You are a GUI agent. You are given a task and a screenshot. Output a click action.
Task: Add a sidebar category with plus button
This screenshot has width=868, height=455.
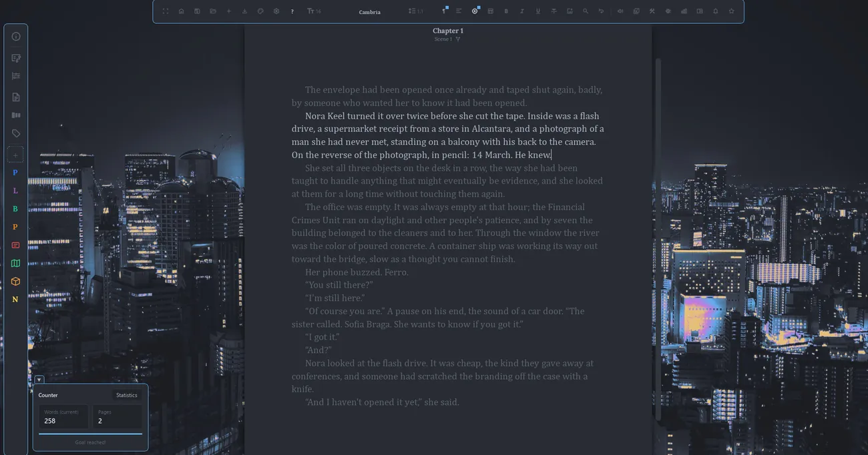[15, 155]
